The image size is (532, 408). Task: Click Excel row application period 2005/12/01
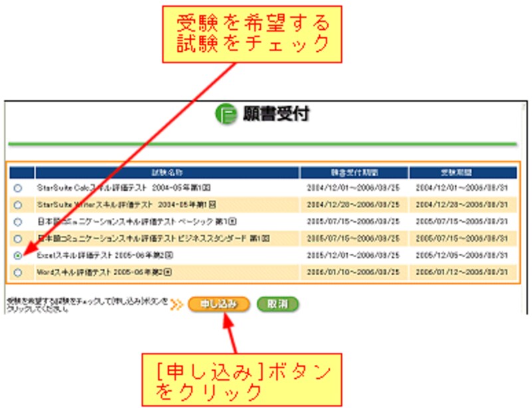(x=353, y=255)
